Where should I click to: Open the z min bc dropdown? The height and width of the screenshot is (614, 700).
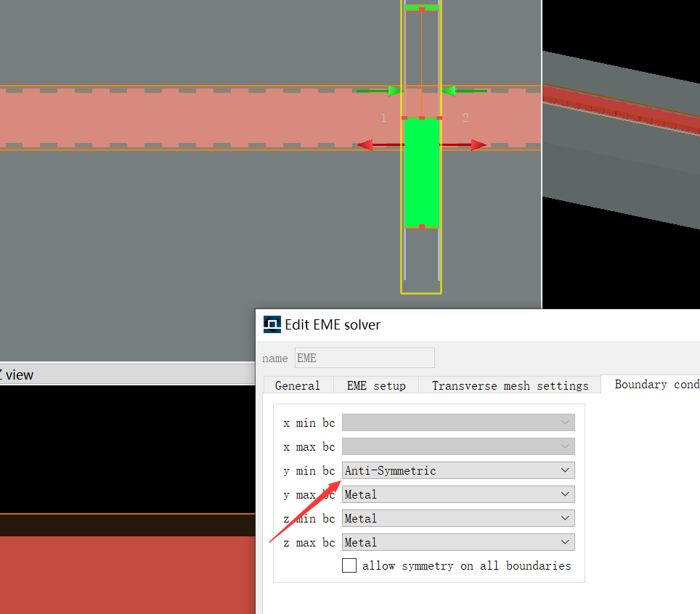[458, 518]
